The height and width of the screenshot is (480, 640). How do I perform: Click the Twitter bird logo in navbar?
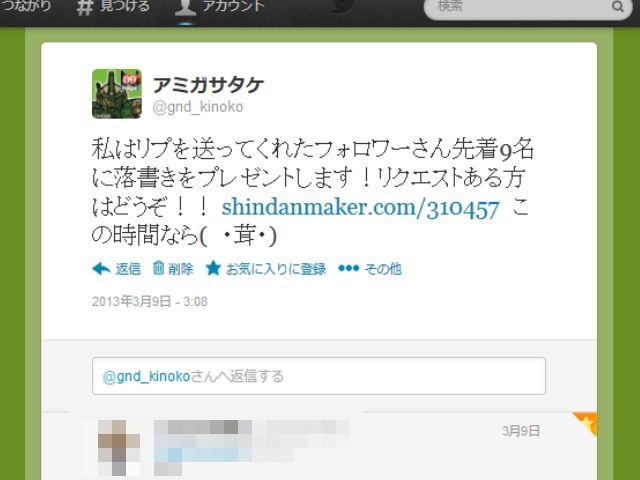point(341,6)
